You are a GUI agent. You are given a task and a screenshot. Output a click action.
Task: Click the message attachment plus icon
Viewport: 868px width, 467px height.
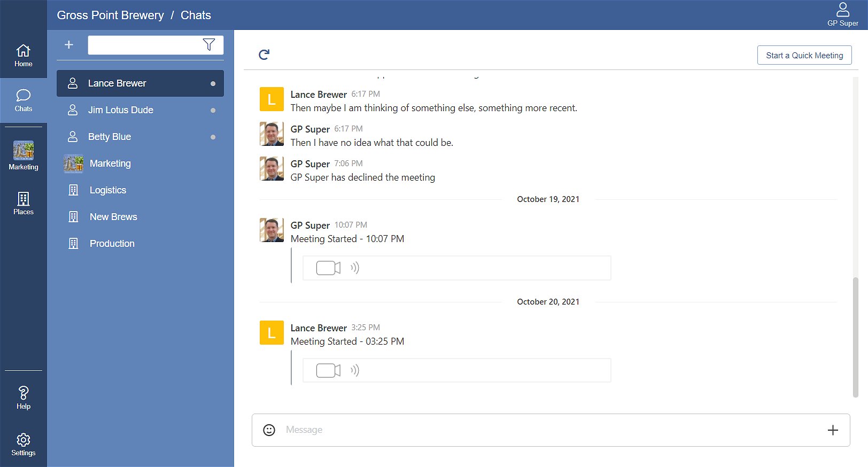(x=833, y=430)
